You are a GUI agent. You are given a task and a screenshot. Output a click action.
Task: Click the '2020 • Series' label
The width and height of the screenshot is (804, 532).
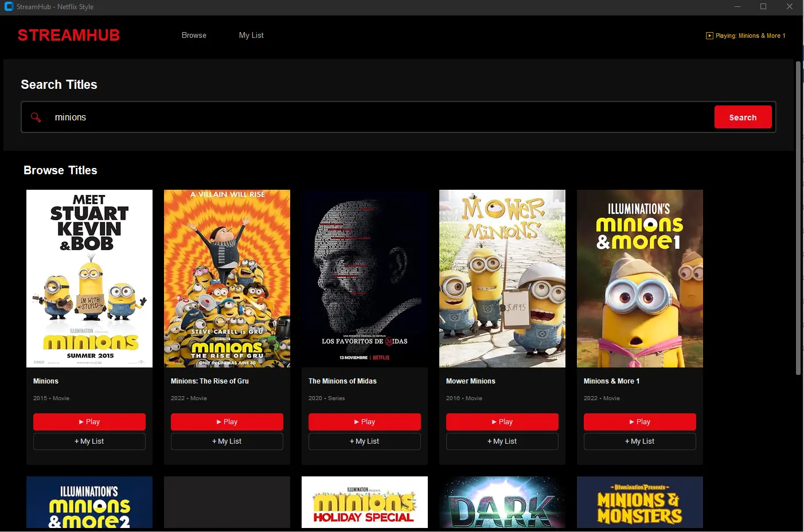[327, 398]
